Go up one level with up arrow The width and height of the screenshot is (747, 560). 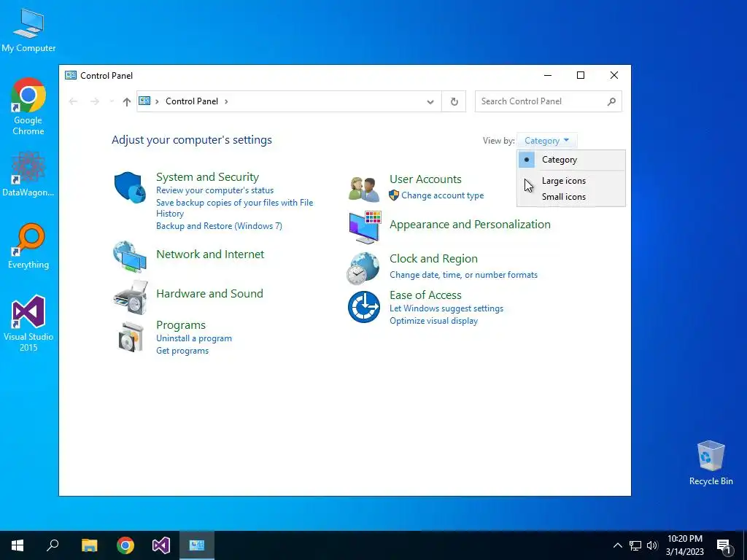[x=126, y=101]
